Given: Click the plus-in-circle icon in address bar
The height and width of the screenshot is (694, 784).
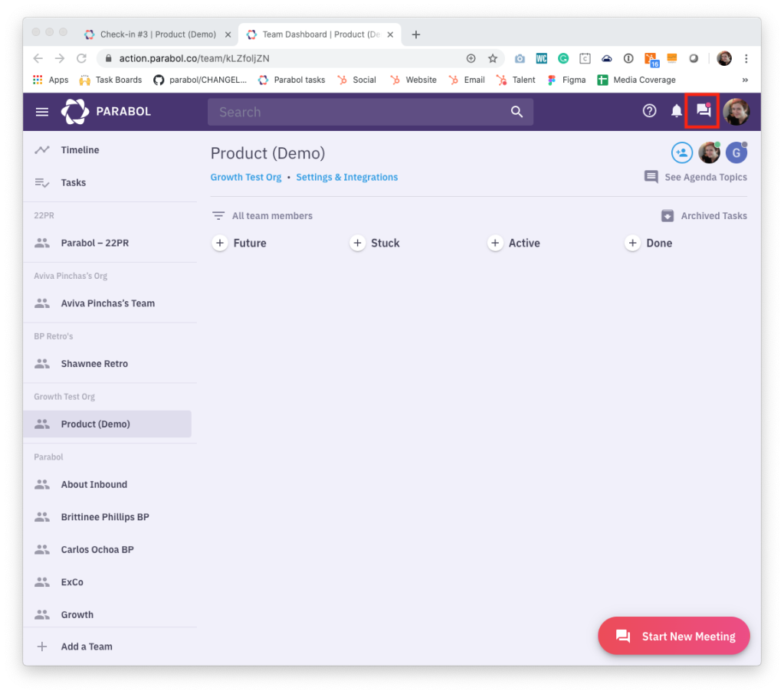Looking at the screenshot, I should [471, 58].
